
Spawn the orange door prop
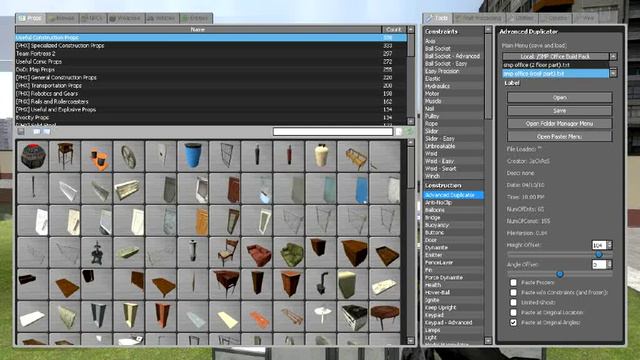pyautogui.click(x=193, y=220)
